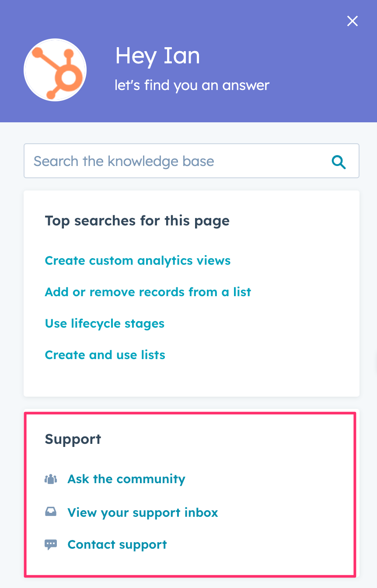Image resolution: width=377 pixels, height=588 pixels.
Task: Click the Support section heading
Action: tap(73, 439)
